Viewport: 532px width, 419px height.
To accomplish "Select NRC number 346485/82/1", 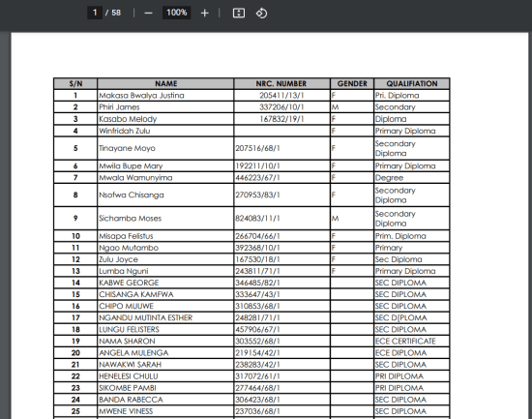I will (x=257, y=283).
